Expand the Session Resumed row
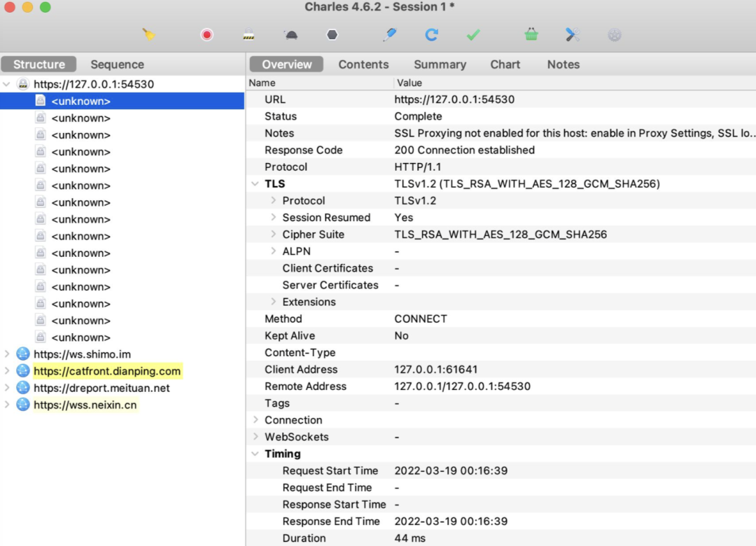 273,218
